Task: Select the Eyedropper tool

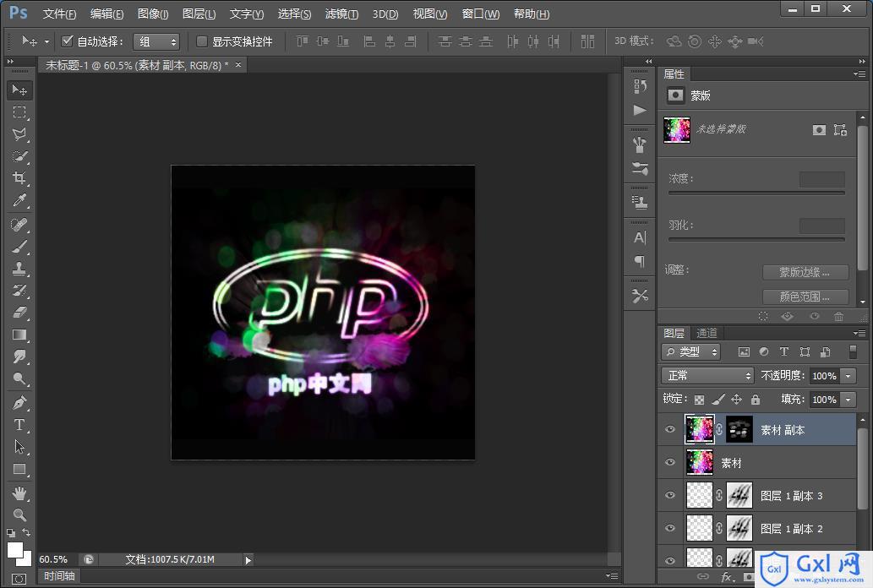Action: click(x=19, y=200)
